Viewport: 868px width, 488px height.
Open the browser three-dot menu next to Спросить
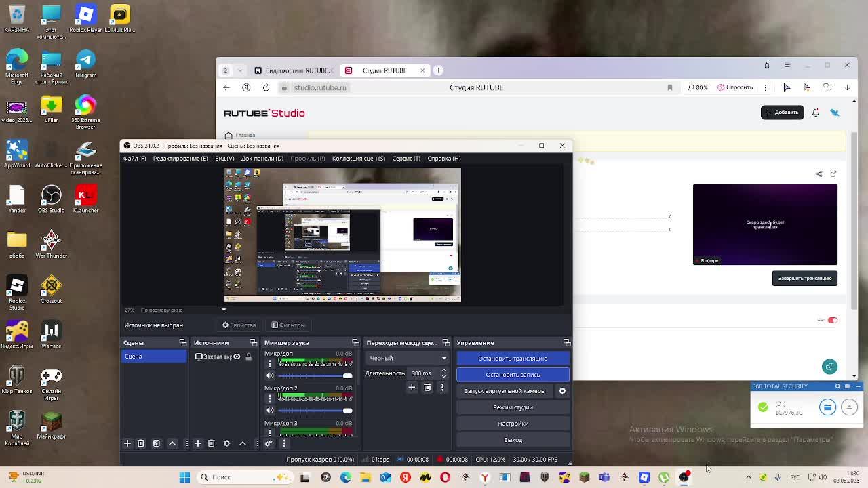tap(765, 87)
